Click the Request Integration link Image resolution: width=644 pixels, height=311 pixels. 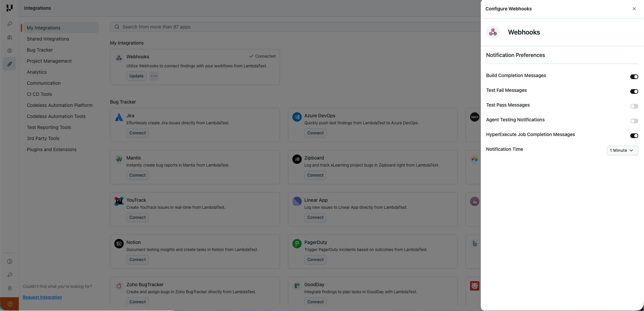[42, 297]
